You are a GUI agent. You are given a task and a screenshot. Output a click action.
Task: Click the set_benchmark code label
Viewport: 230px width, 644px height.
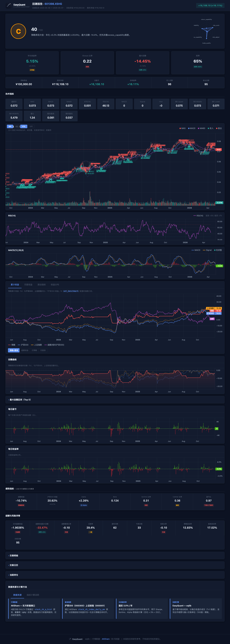pos(71,291)
